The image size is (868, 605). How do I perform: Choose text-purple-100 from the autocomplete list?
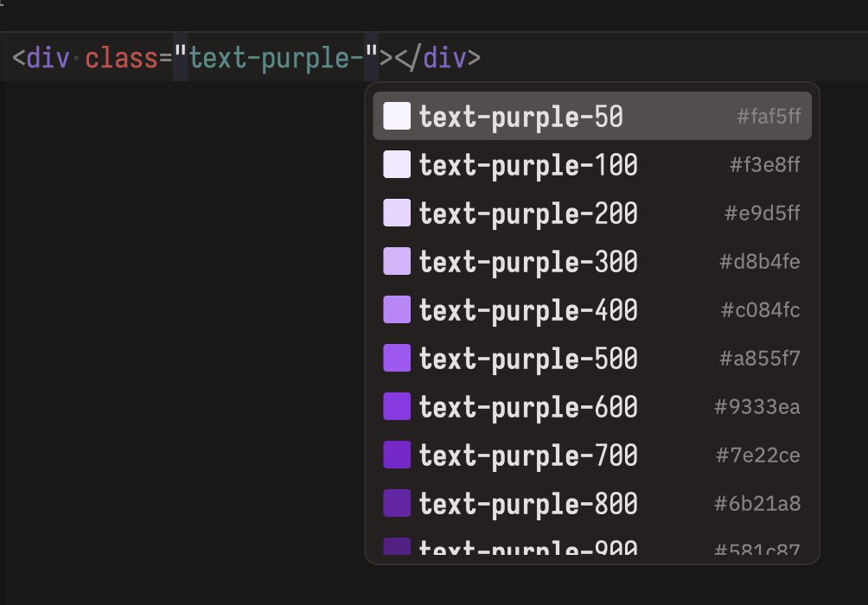591,164
